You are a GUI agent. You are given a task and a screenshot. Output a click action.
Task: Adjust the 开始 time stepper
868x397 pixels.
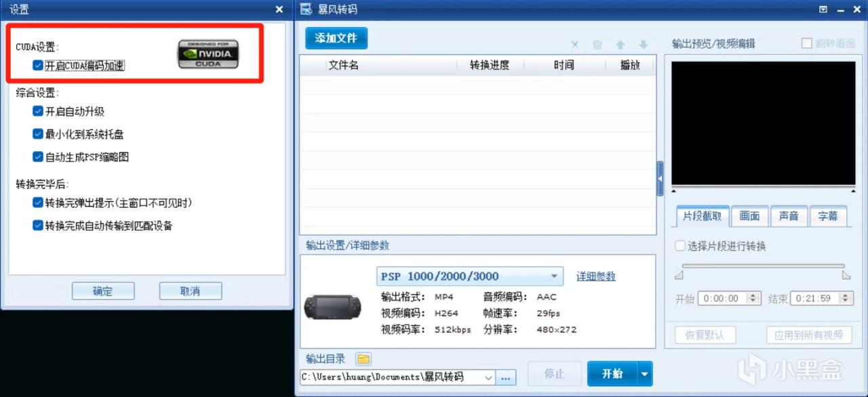753,298
